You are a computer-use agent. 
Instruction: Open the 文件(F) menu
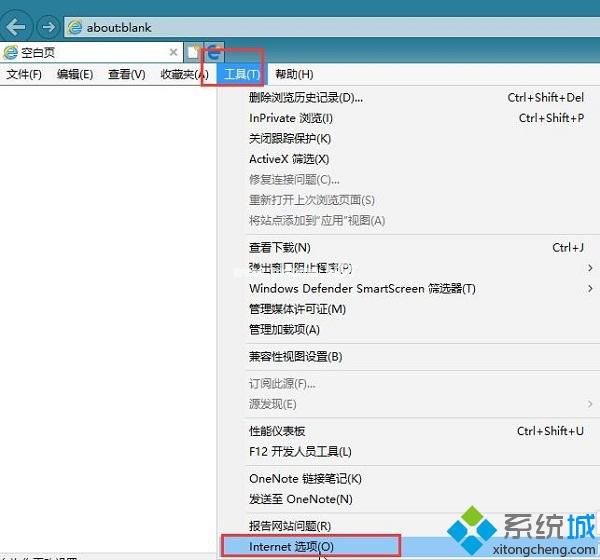24,74
